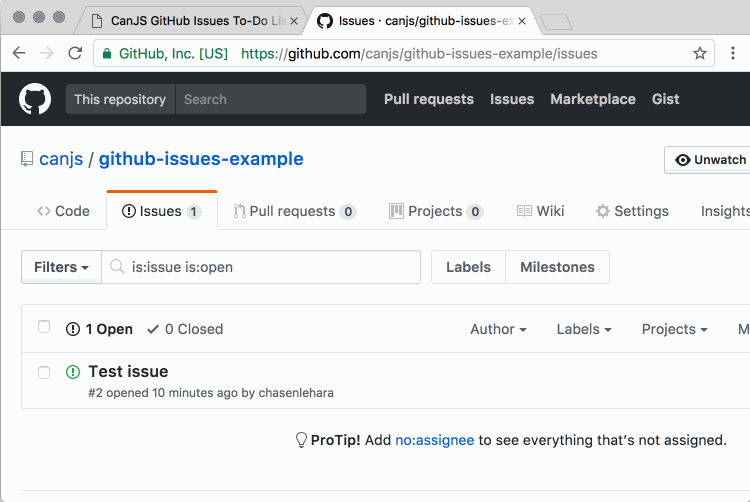Image resolution: width=750 pixels, height=502 pixels.
Task: Close the Issues canjs/github-issues-example tab
Action: click(522, 21)
